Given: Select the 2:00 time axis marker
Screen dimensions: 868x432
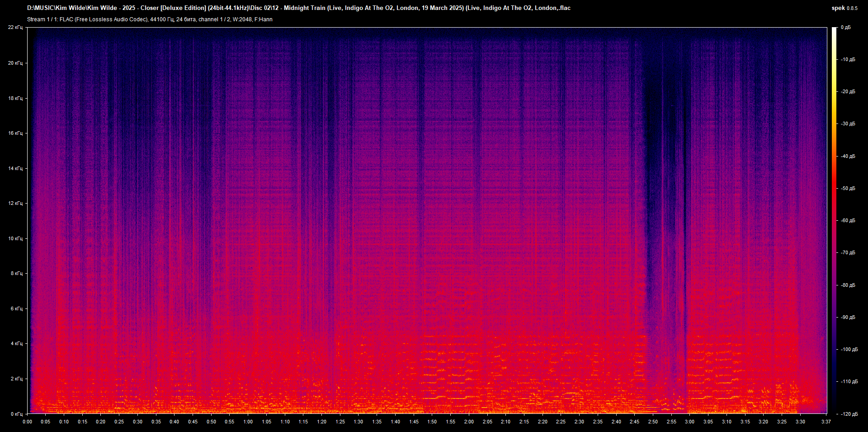Looking at the screenshot, I should coord(469,422).
